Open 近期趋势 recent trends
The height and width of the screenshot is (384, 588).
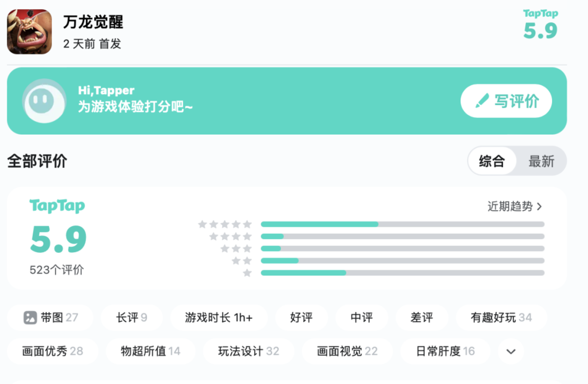pos(514,207)
